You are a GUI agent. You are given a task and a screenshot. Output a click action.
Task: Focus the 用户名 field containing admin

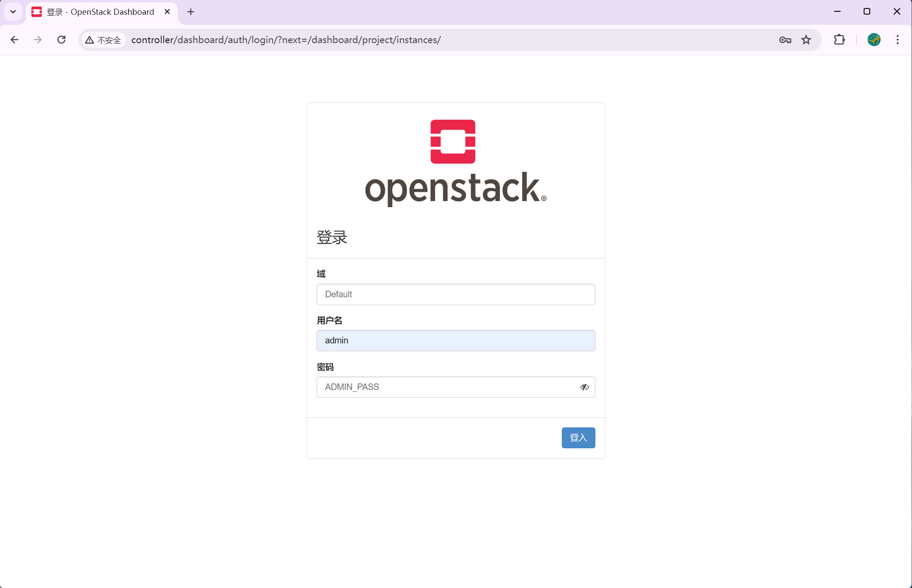point(456,340)
